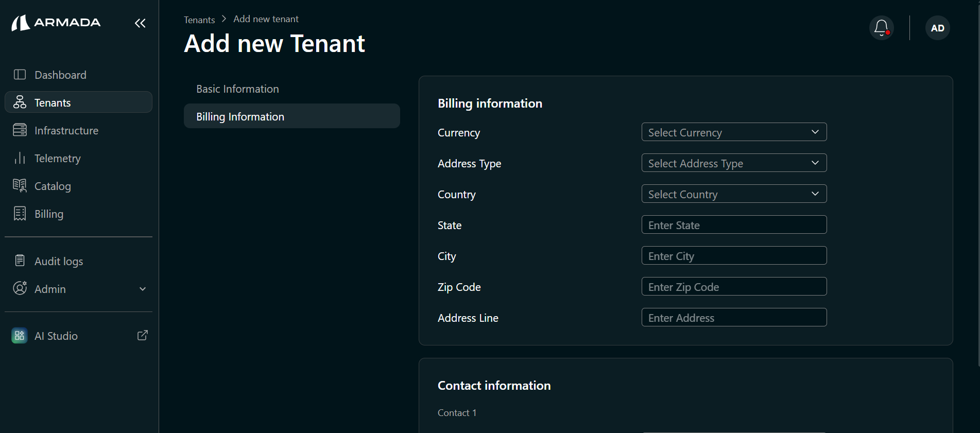The image size is (980, 433).
Task: Click the Catalog book icon
Action: click(x=20, y=186)
